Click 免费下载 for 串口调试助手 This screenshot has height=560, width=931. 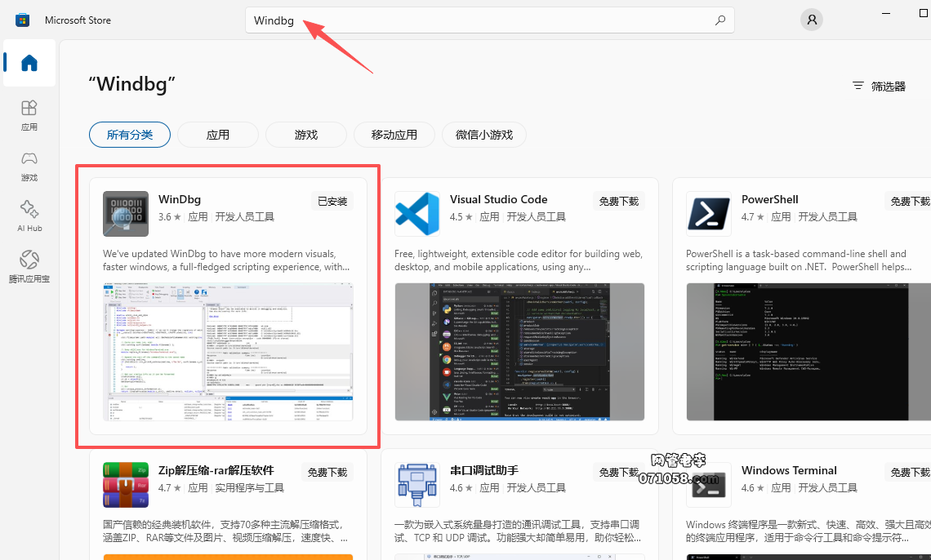pyautogui.click(x=620, y=473)
